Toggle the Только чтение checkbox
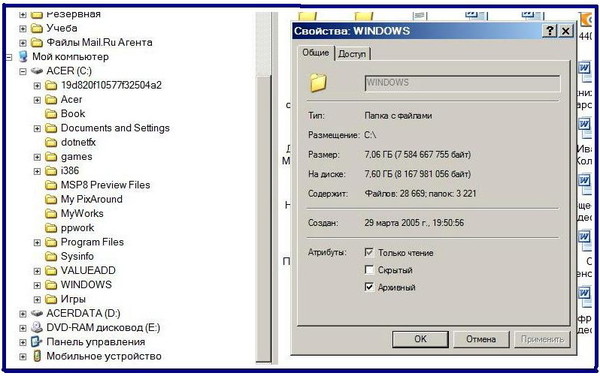Screen dimensions: 600x376 pos(369,252)
